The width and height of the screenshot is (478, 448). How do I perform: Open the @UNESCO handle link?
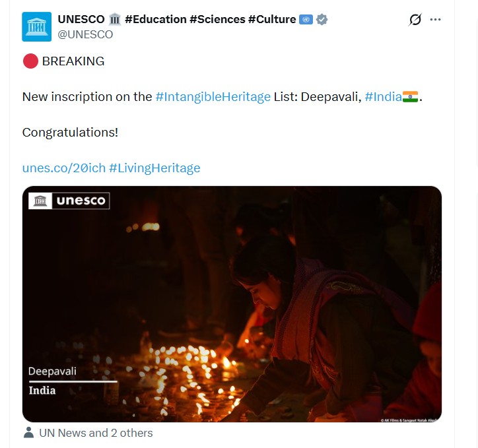pyautogui.click(x=85, y=34)
